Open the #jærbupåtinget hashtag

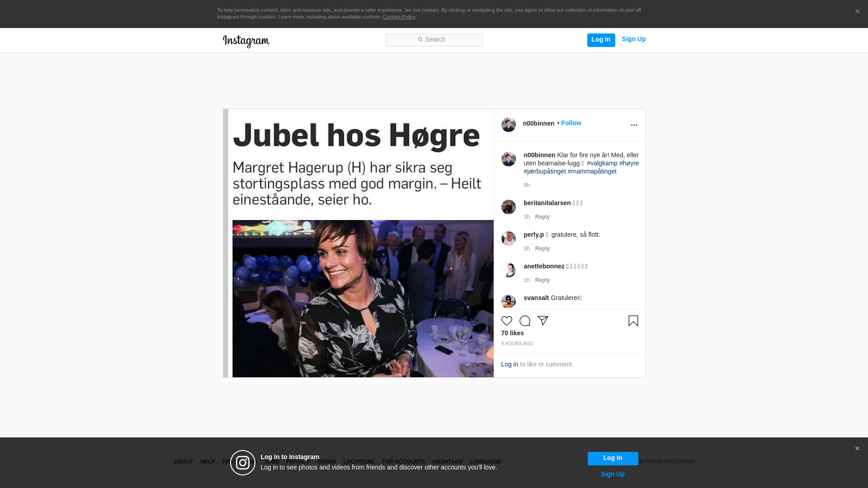click(x=545, y=171)
